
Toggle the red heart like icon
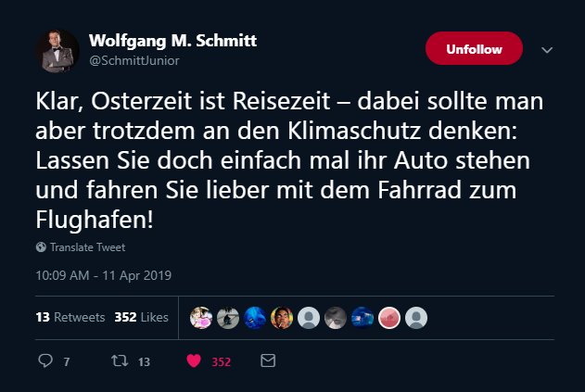click(194, 361)
